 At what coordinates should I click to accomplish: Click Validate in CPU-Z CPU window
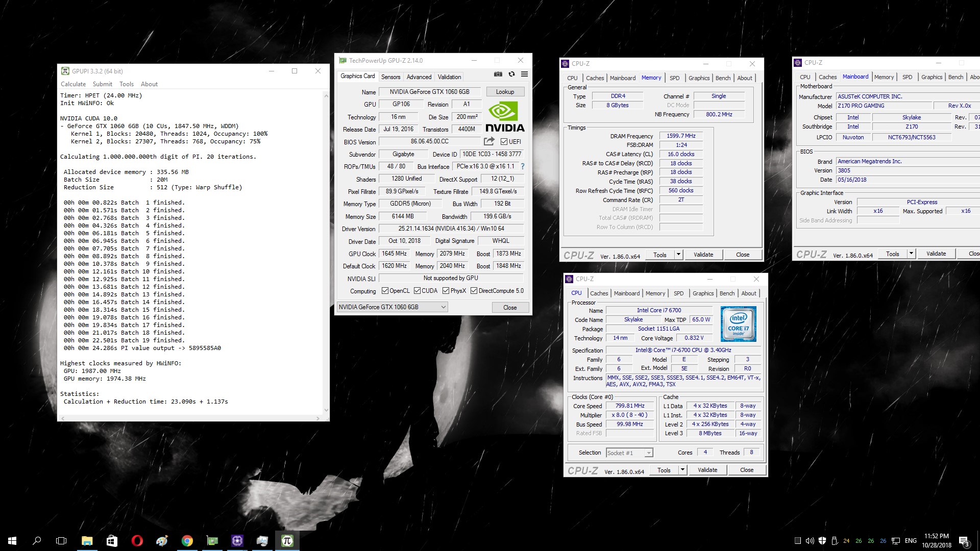point(707,469)
